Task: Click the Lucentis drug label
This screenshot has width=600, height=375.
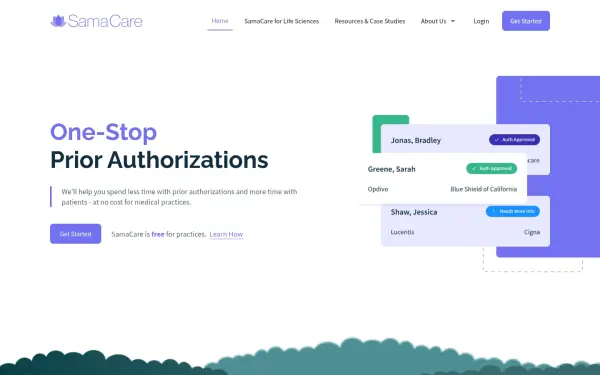Action: pos(402,232)
